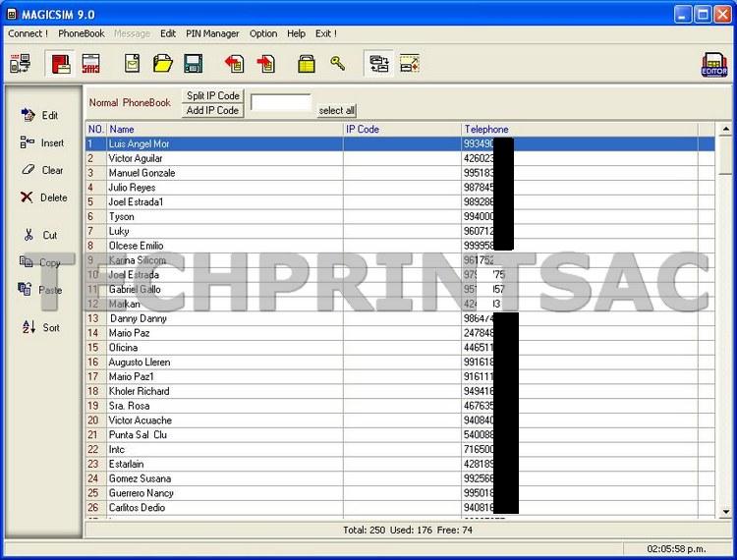Select the Intc contact row
The width and height of the screenshot is (737, 560).
click(x=400, y=450)
